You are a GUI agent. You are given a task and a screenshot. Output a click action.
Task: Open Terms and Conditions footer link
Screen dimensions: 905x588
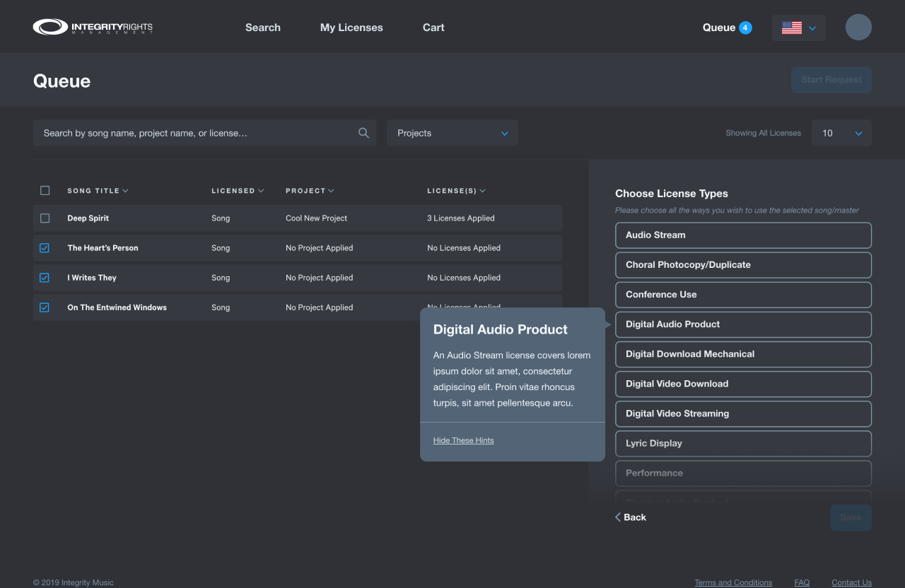(x=733, y=582)
